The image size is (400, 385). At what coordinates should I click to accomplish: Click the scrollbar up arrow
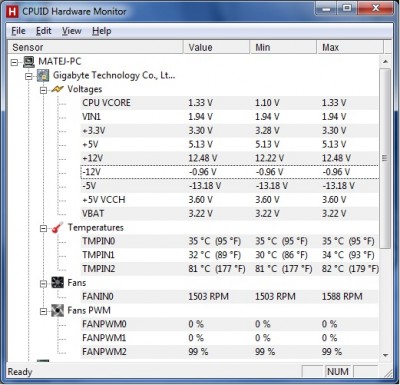tap(385, 62)
